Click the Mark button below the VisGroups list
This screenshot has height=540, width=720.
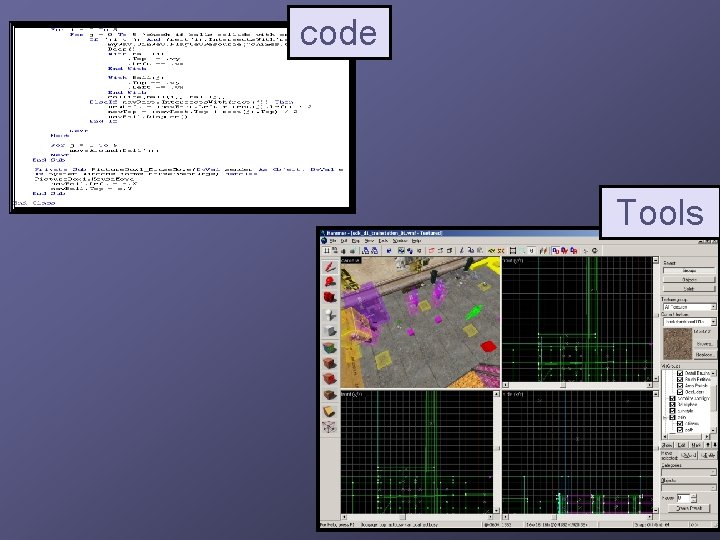(x=696, y=445)
